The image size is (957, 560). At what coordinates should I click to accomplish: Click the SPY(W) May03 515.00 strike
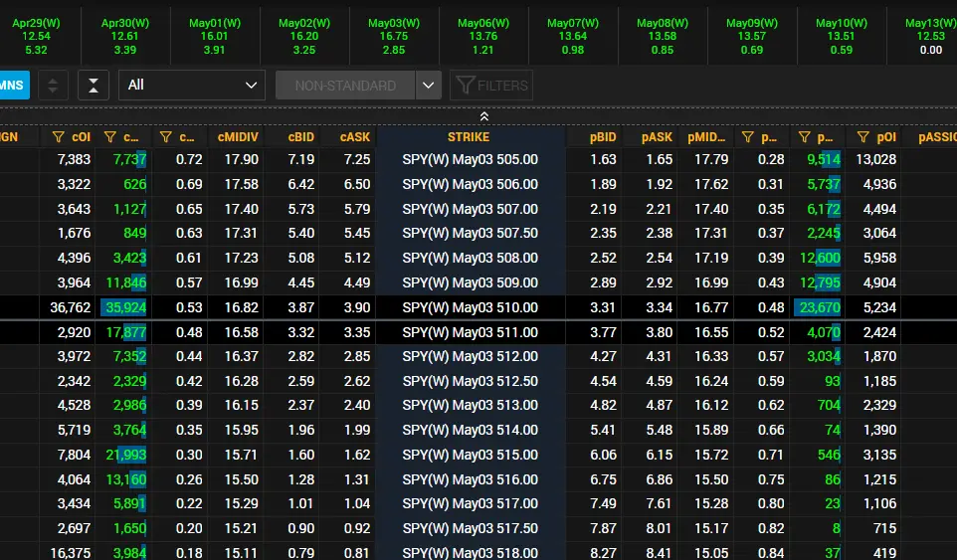(470, 456)
